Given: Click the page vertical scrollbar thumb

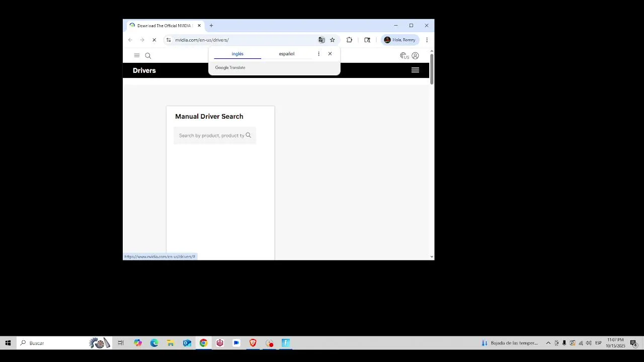Looking at the screenshot, I should 431,68.
